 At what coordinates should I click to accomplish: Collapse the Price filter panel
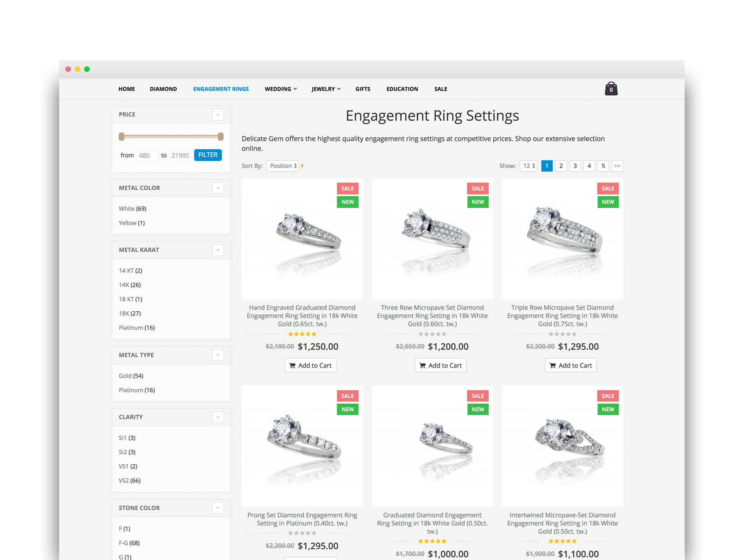click(218, 114)
